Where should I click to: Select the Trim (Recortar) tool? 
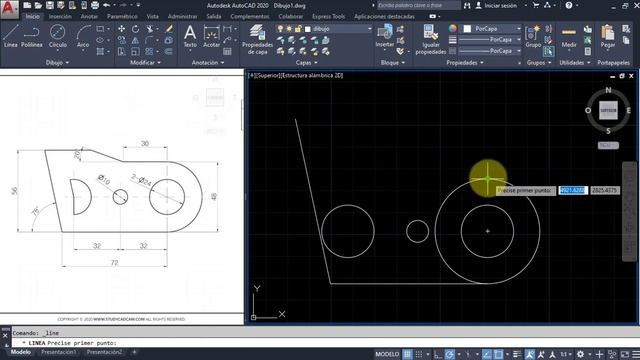pyautogui.click(x=150, y=29)
